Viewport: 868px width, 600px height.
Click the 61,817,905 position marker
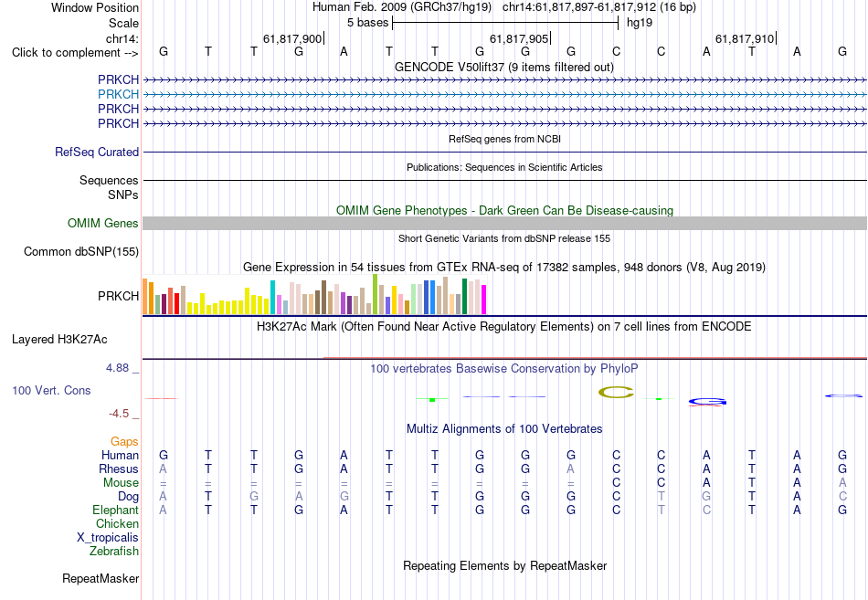click(519, 38)
